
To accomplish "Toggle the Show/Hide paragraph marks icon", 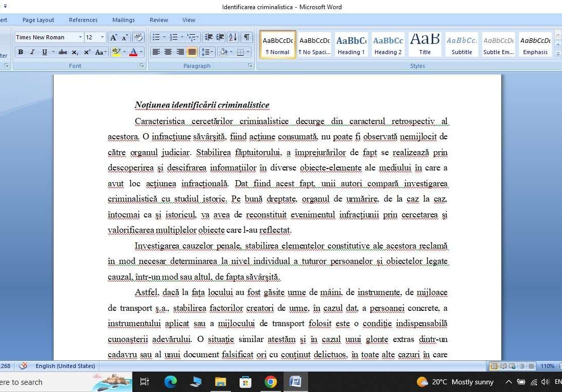I will click(x=246, y=37).
